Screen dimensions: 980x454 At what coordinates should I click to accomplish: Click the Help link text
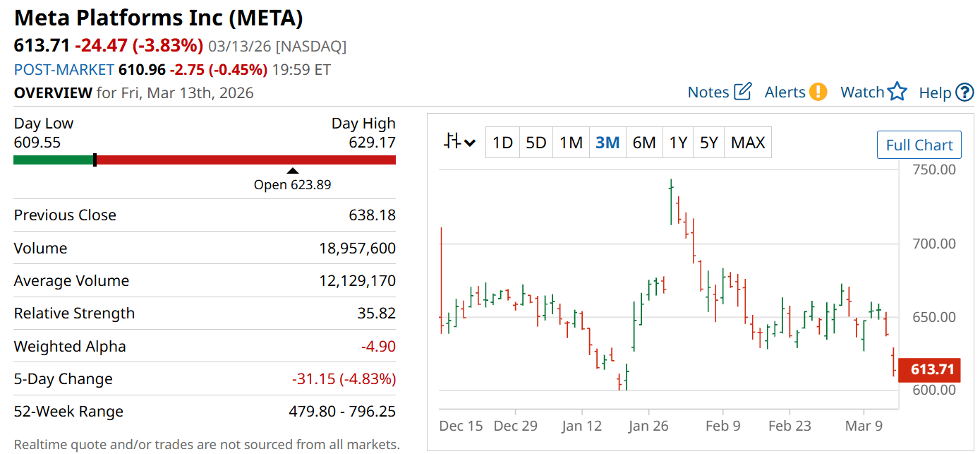point(935,92)
